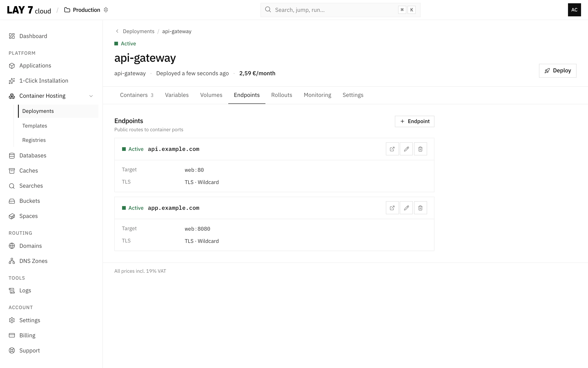
Task: Click the Buckets icon
Action: [12, 201]
